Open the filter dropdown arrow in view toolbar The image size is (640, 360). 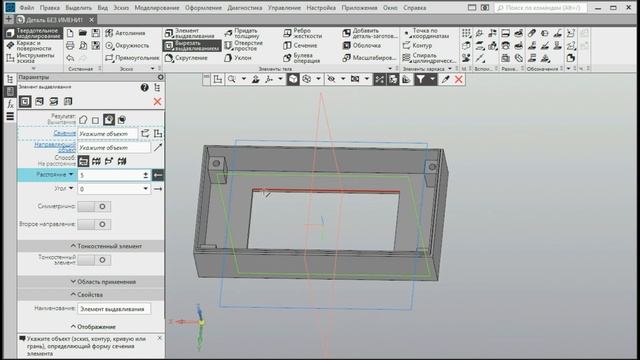pyautogui.click(x=432, y=79)
